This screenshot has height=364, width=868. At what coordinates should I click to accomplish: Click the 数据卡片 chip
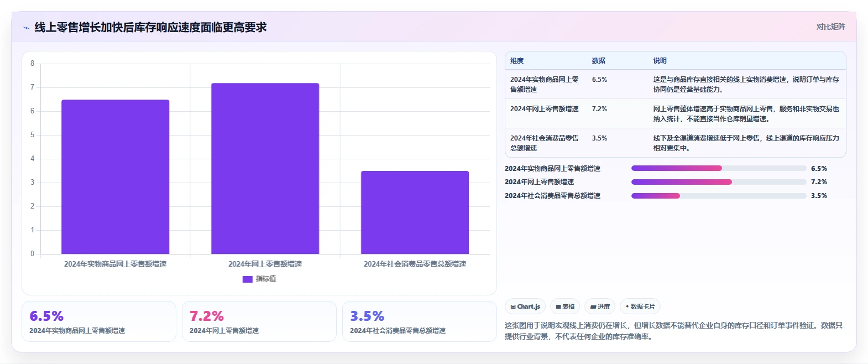[640, 306]
